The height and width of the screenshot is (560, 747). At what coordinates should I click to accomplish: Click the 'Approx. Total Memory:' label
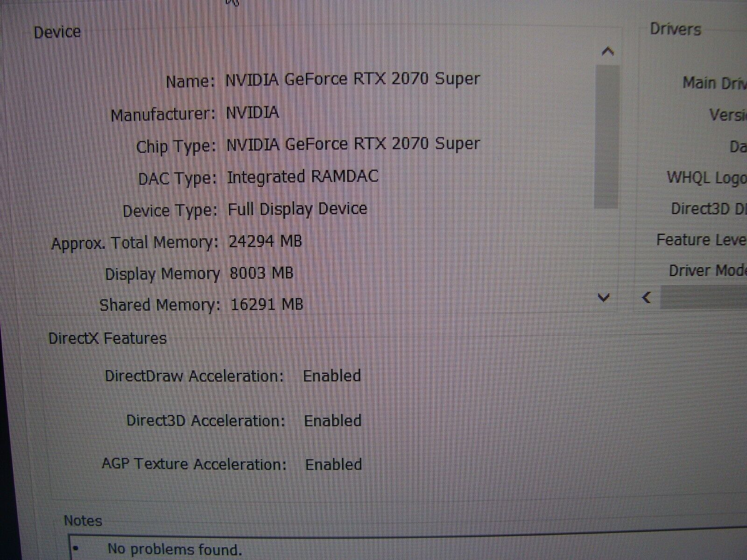[x=134, y=243]
